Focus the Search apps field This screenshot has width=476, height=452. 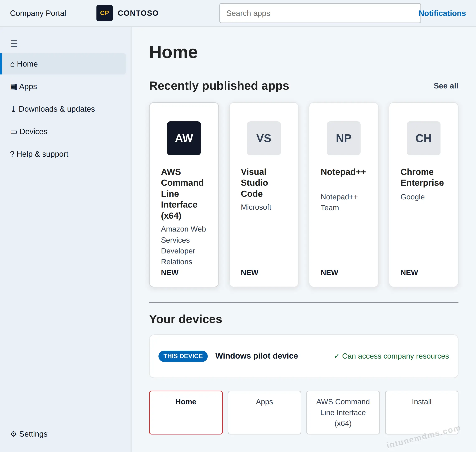[320, 13]
